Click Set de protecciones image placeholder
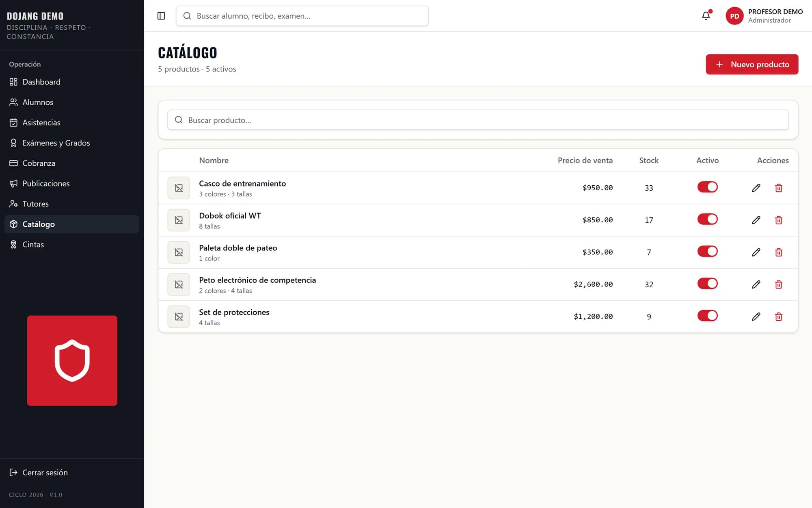The height and width of the screenshot is (508, 812). click(x=179, y=316)
